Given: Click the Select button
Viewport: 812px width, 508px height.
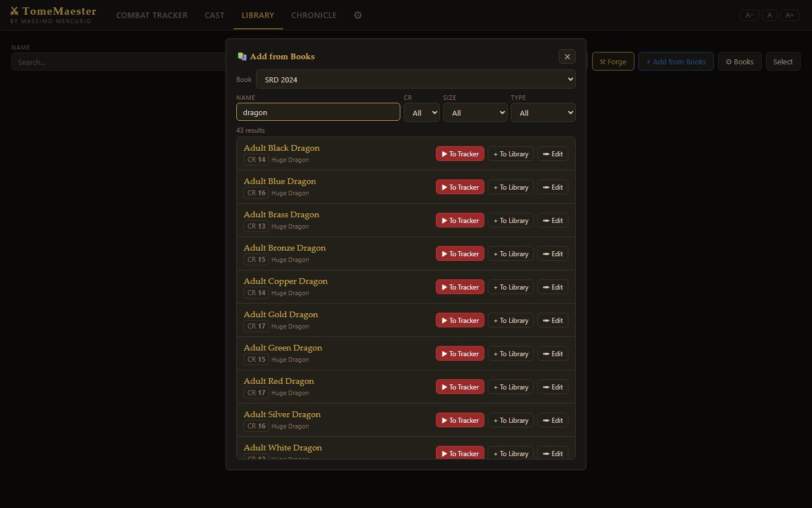Looking at the screenshot, I should point(783,62).
